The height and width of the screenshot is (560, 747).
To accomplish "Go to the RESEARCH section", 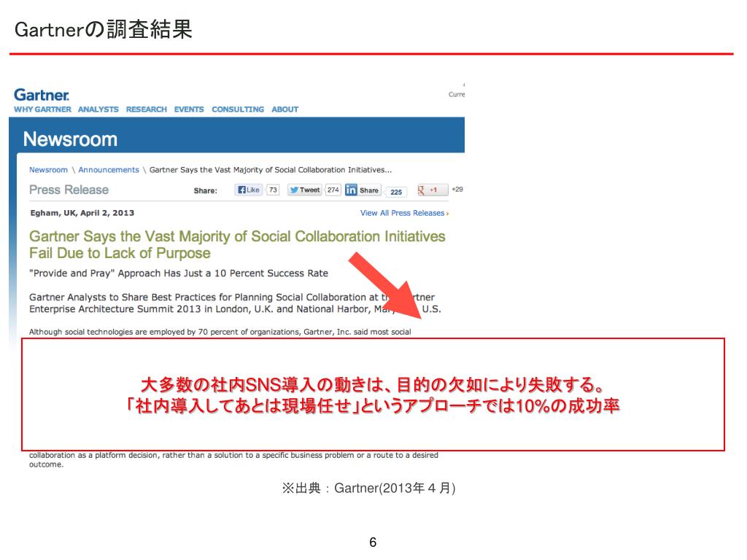I will click(146, 109).
